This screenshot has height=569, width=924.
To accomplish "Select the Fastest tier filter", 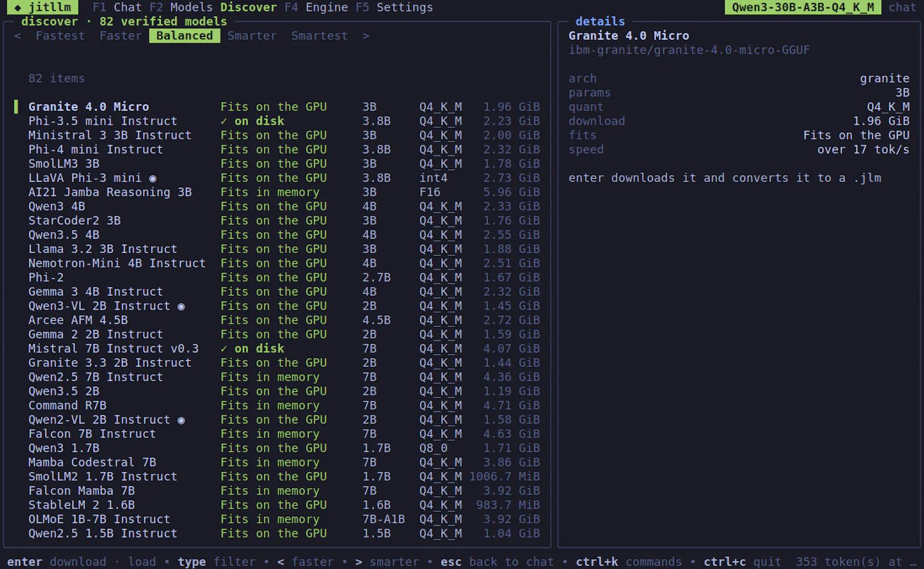I will [60, 36].
